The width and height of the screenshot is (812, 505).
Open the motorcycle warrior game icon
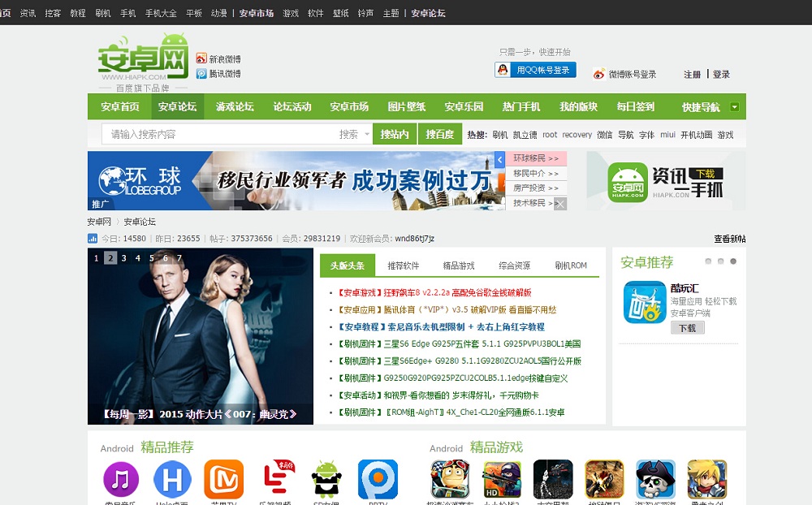(x=604, y=479)
